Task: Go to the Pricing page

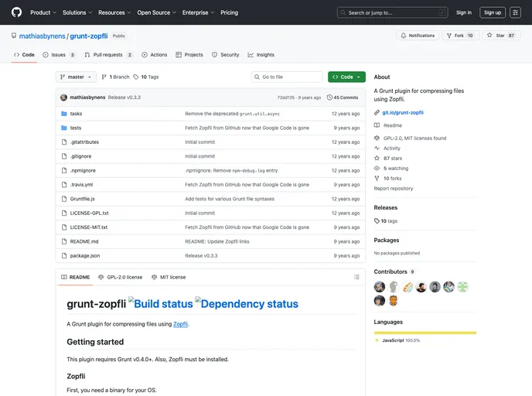Action: [229, 12]
